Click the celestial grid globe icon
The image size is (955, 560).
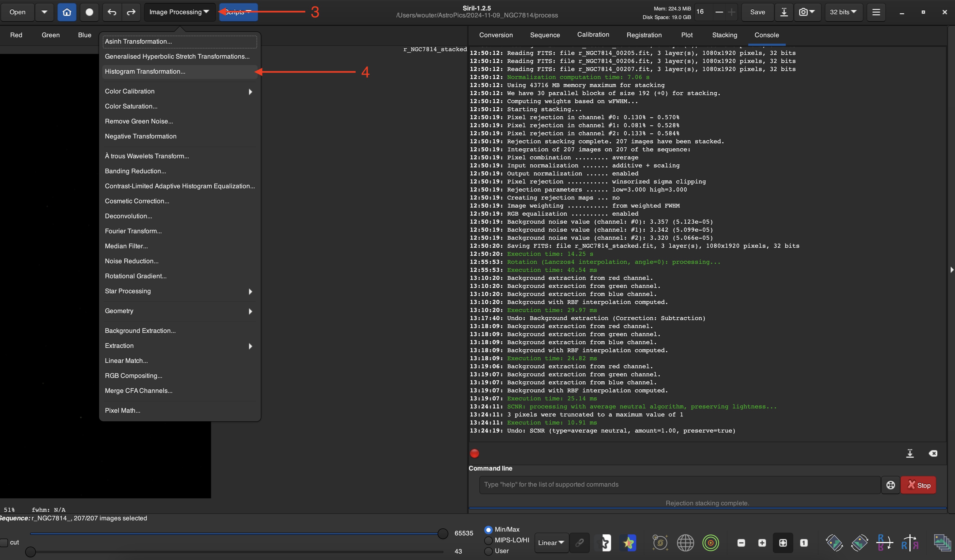tap(685, 543)
